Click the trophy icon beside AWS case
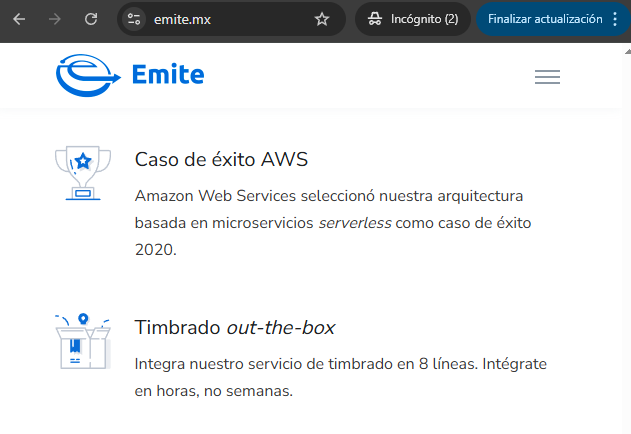This screenshot has width=631, height=434. pyautogui.click(x=82, y=172)
